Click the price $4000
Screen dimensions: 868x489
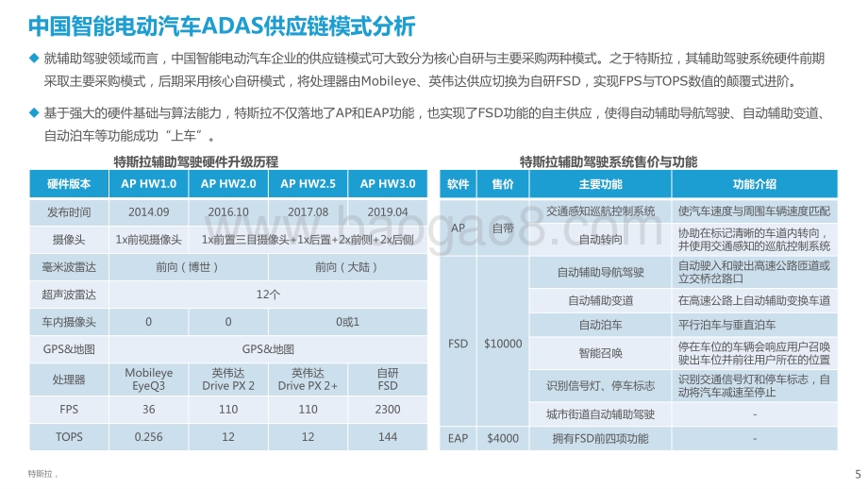click(x=503, y=439)
